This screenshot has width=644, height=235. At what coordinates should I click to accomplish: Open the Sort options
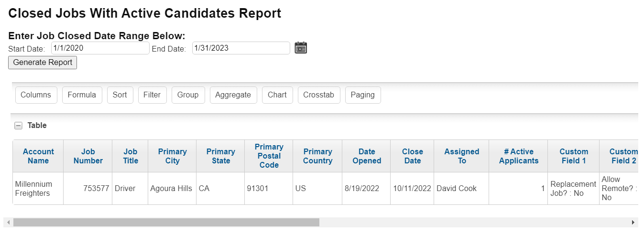coord(120,95)
